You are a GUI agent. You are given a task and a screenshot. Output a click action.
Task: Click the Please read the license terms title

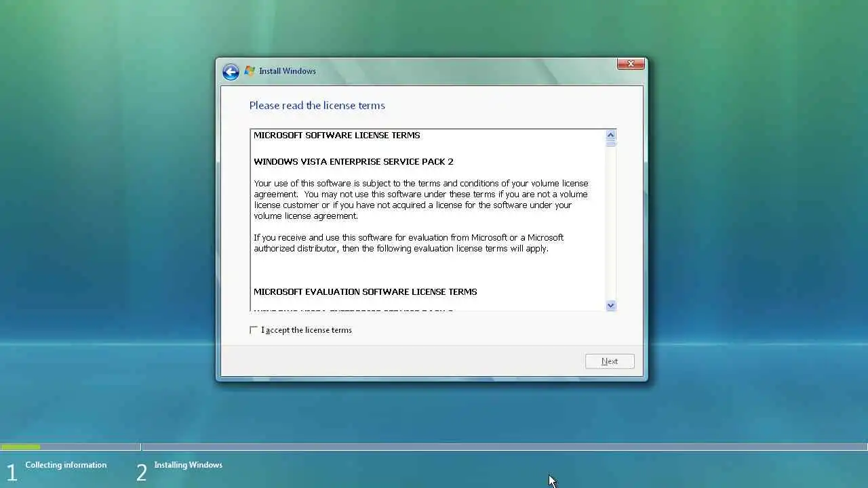317,105
